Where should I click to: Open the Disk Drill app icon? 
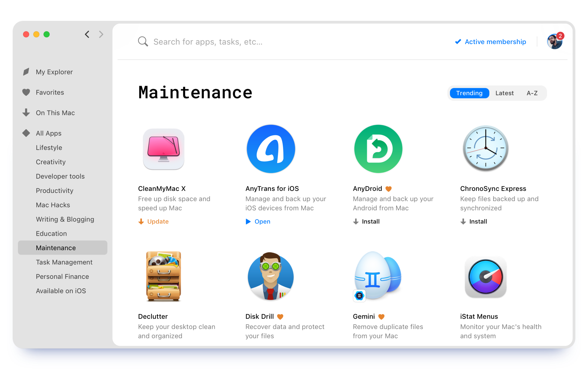click(x=271, y=276)
